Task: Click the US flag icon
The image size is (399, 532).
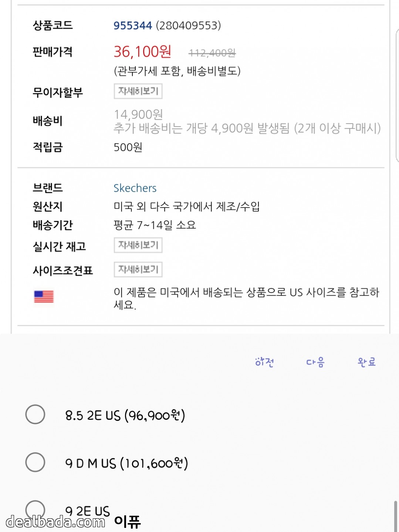Action: coord(44,296)
